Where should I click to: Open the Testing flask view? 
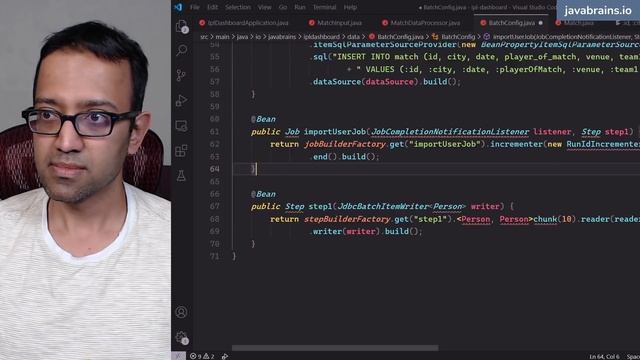(182, 176)
